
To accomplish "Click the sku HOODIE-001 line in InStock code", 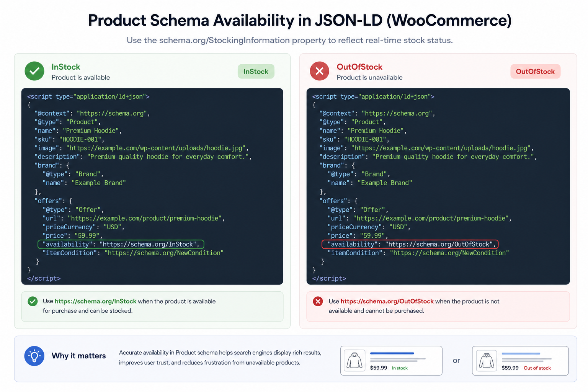I will [69, 139].
